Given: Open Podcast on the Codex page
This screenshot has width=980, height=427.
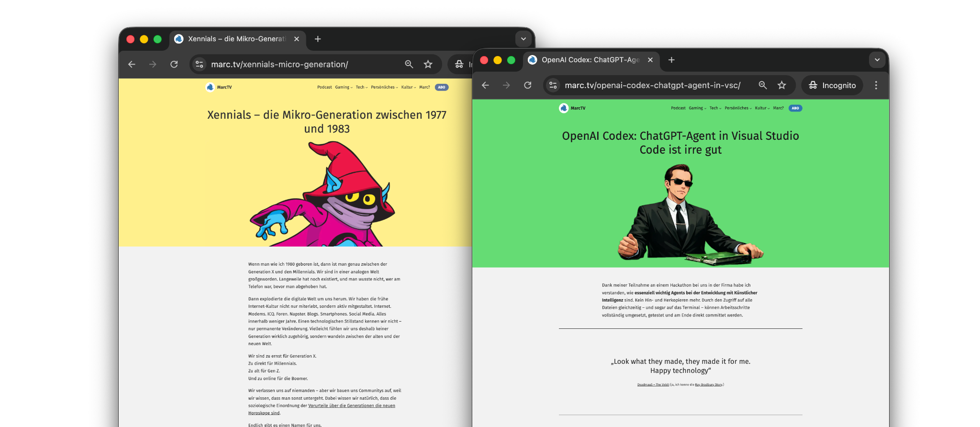Looking at the screenshot, I should point(678,108).
